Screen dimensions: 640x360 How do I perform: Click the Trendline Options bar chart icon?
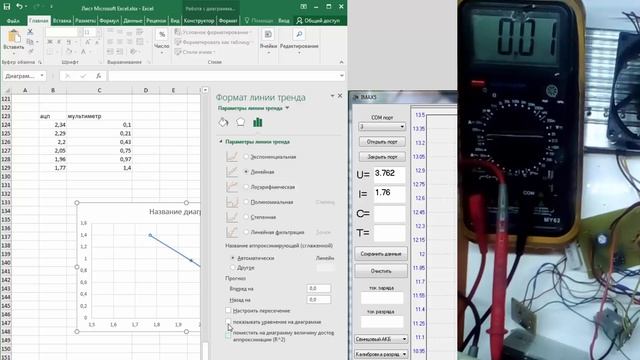click(x=258, y=122)
